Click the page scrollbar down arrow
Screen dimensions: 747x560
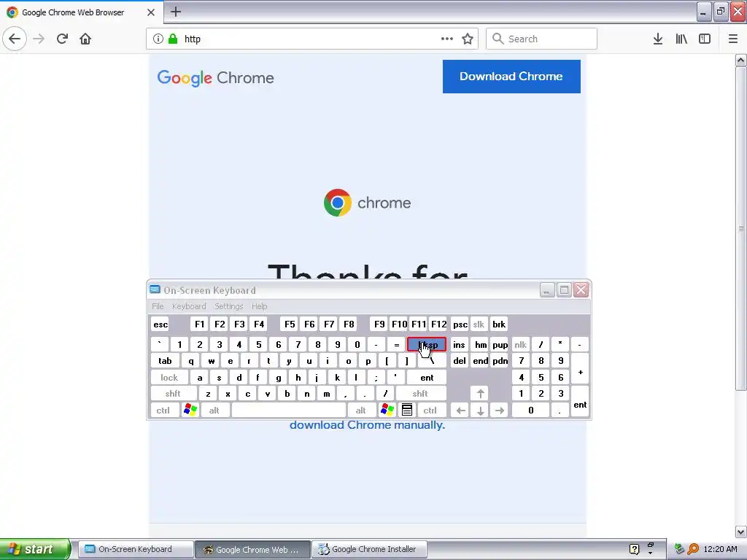(x=741, y=532)
